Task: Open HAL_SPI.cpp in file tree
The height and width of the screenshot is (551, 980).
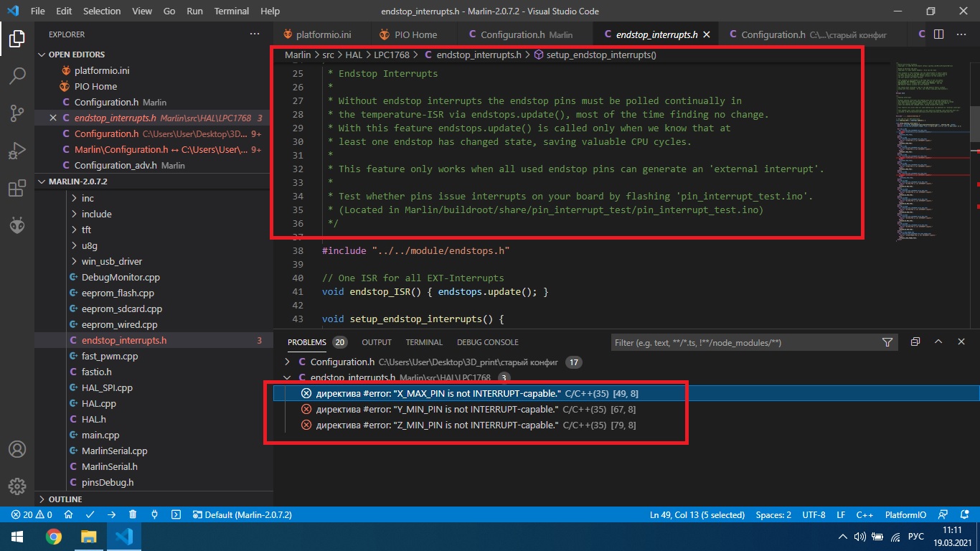Action: click(107, 387)
